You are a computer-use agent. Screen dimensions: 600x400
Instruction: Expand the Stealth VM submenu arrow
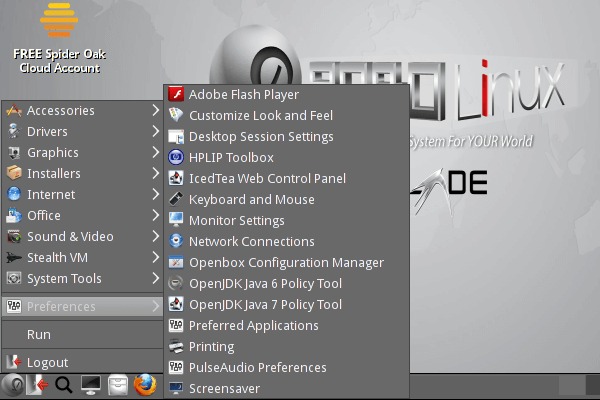point(155,257)
